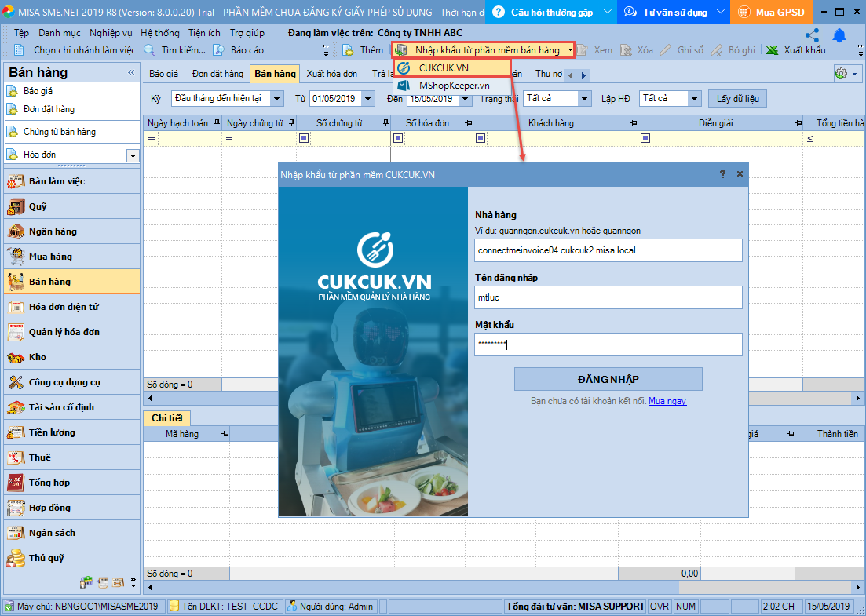The height and width of the screenshot is (616, 866).
Task: Select MShopKeeper.vn from import menu
Action: [451, 86]
